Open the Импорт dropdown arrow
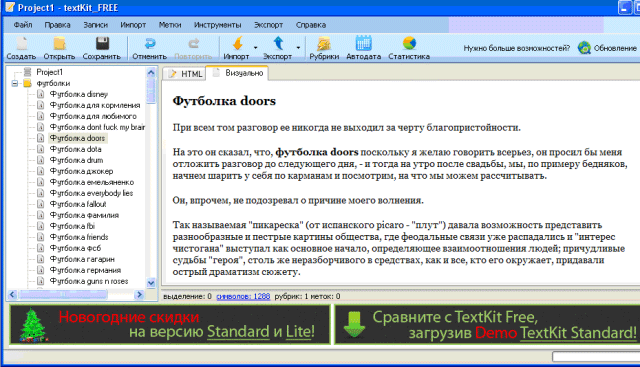 [x=256, y=48]
